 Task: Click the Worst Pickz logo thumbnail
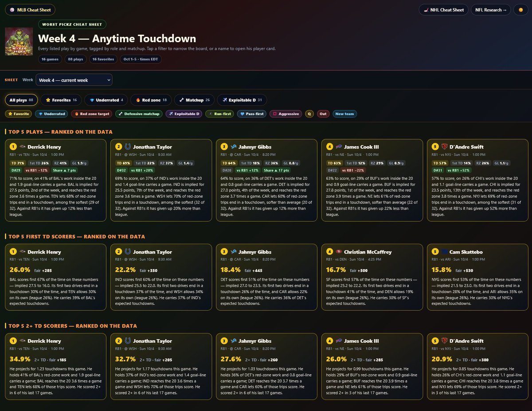coord(19,41)
